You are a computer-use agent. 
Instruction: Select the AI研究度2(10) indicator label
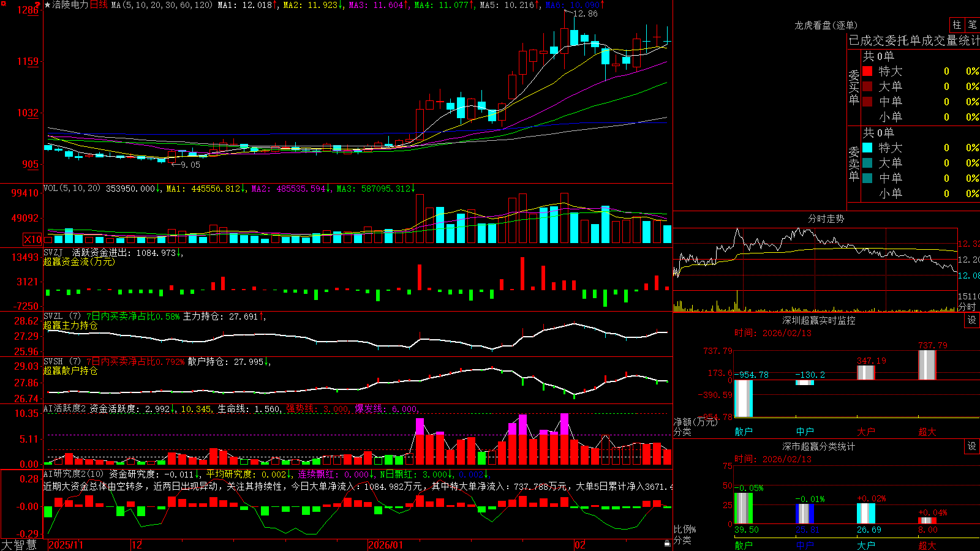tap(73, 474)
